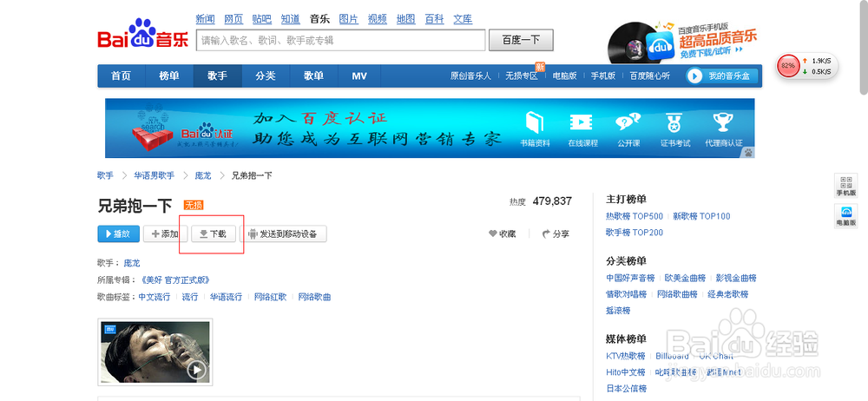Go to 原创音乐人 page
Screen dimensions: 868x401
point(470,76)
